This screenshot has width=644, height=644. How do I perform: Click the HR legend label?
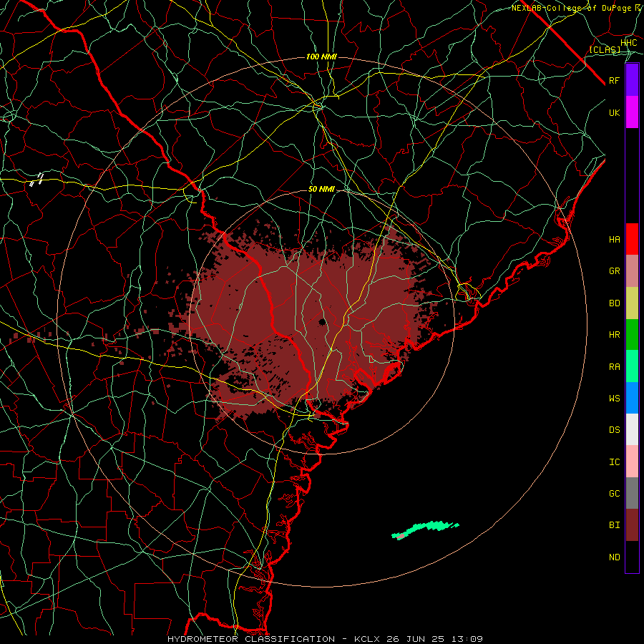point(615,335)
